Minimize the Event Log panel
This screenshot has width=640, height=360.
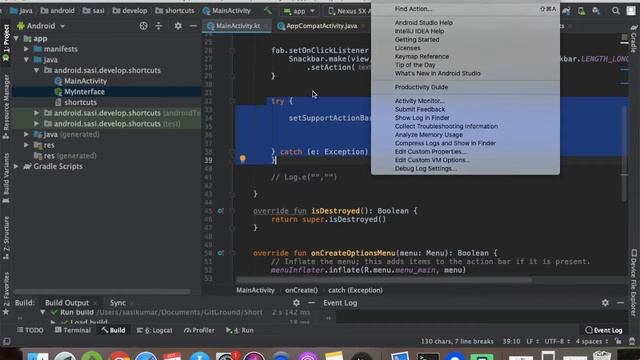click(620, 303)
